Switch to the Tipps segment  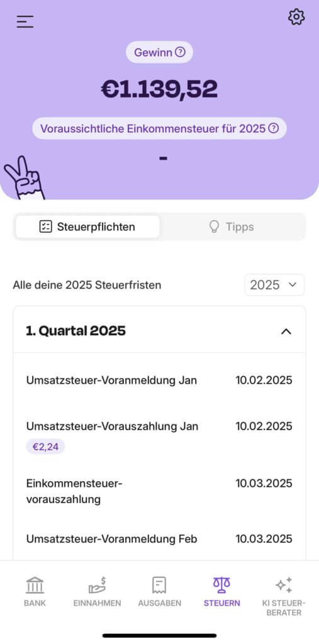pyautogui.click(x=232, y=226)
